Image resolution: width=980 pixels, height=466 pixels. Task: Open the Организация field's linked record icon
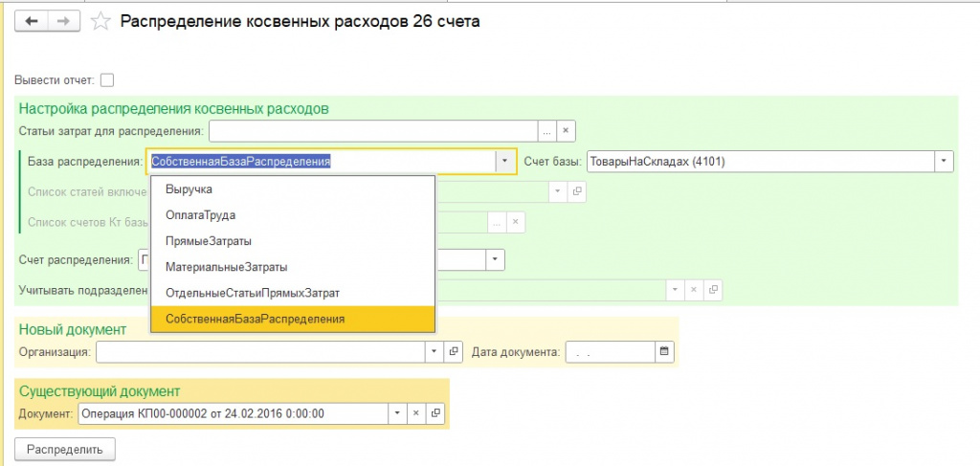[x=453, y=352]
